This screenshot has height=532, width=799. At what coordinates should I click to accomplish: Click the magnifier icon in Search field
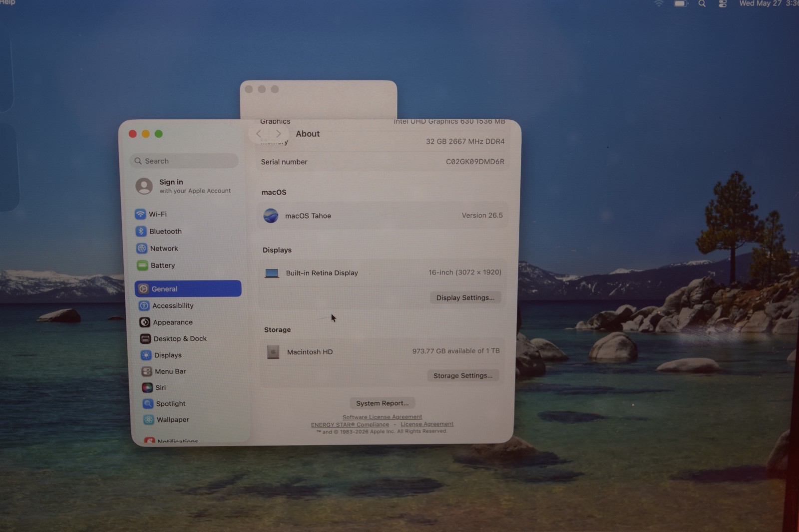coord(138,161)
